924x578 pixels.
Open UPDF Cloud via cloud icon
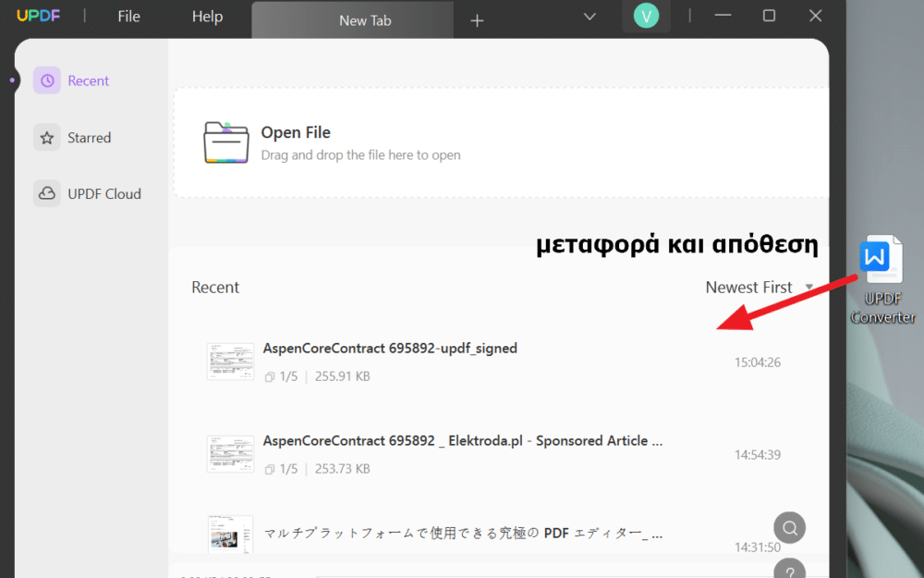[47, 193]
